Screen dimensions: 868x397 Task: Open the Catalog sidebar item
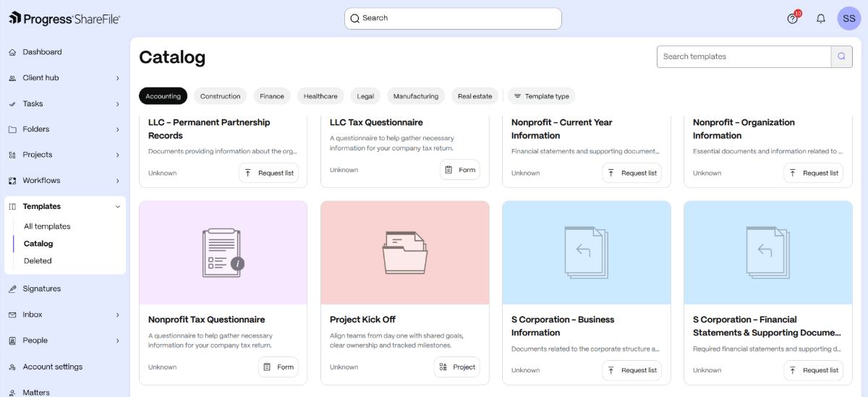38,244
